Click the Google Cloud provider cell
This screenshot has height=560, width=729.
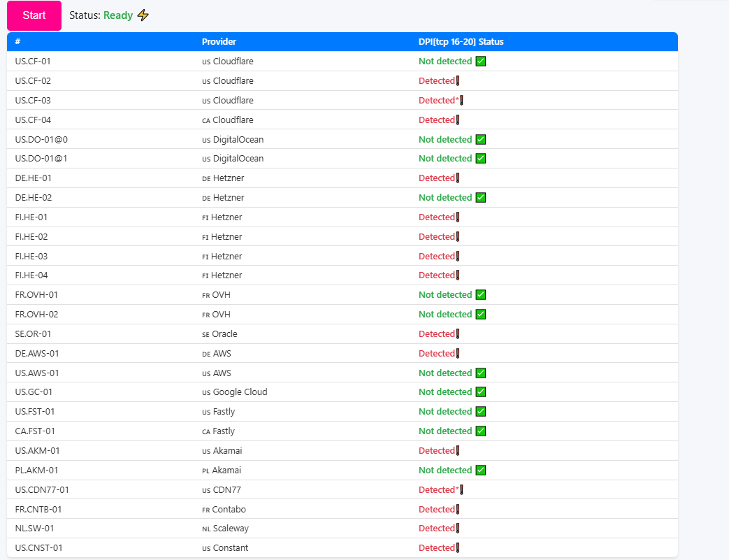pyautogui.click(x=235, y=392)
